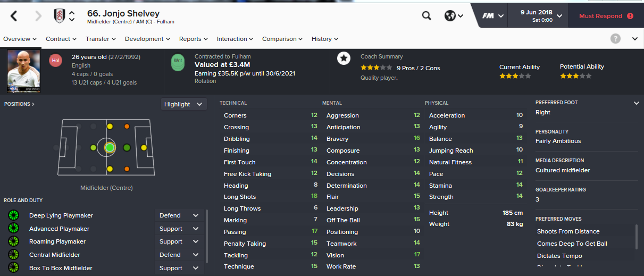
Task: Click the green Wnt status badge
Action: click(178, 62)
